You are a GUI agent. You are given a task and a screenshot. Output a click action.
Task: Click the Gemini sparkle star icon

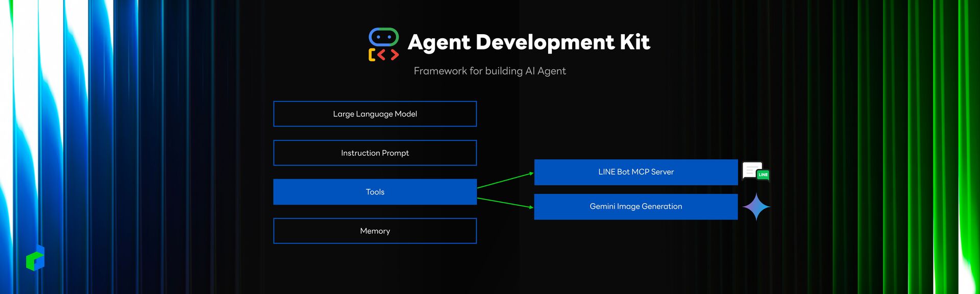756,207
